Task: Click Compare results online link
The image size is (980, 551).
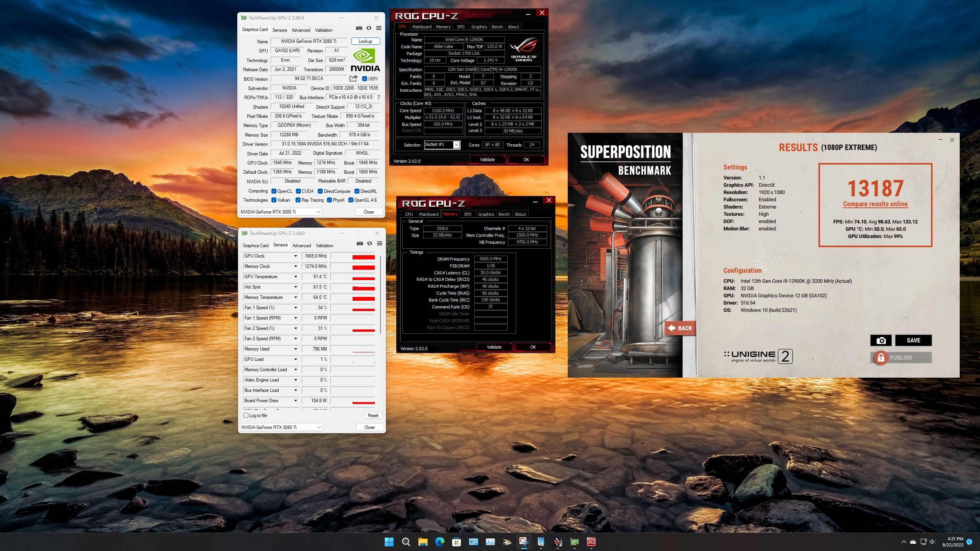Action: click(x=875, y=204)
